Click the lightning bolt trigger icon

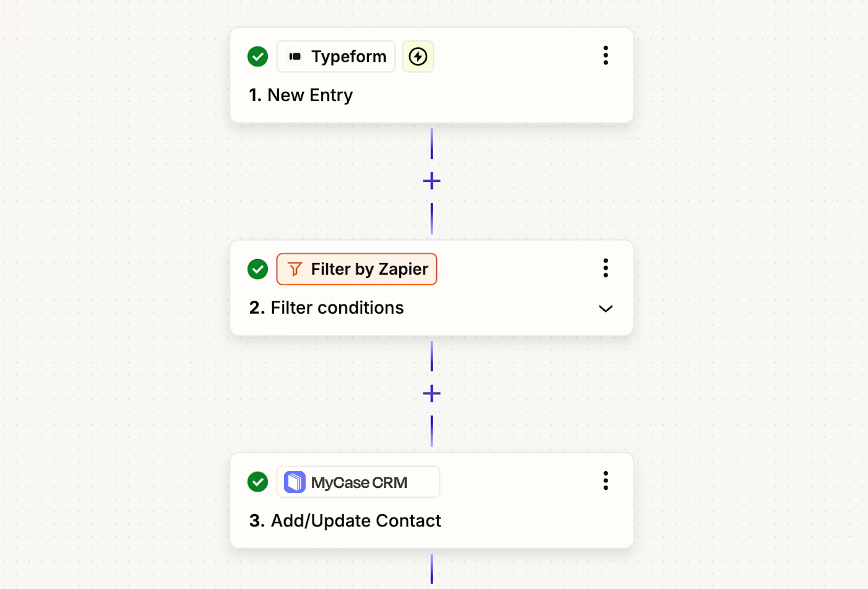(x=418, y=56)
